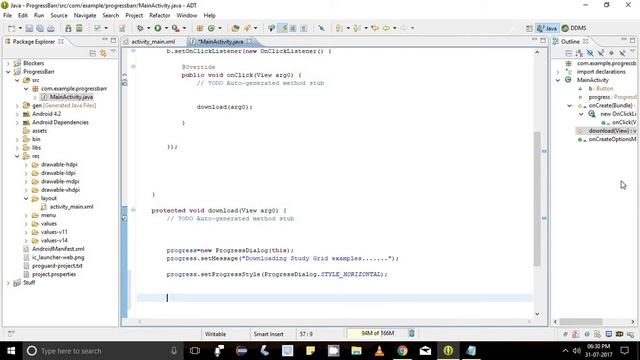Open the Source menu

pos(59,16)
